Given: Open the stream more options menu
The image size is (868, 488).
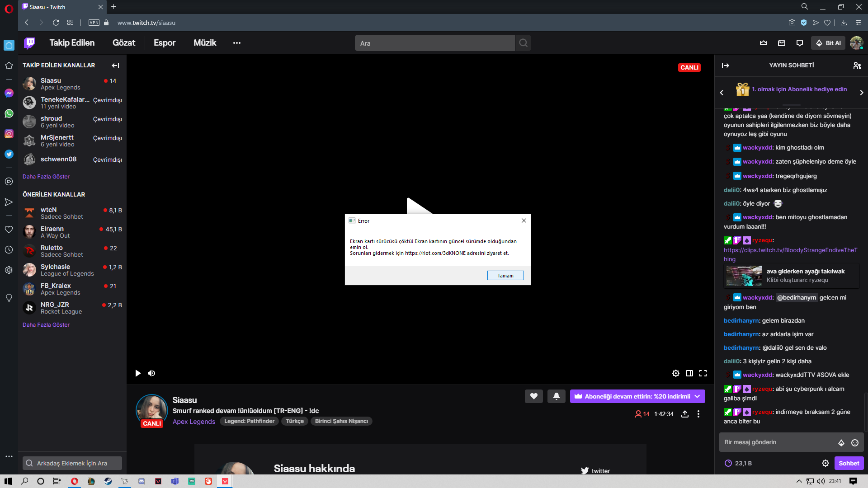Looking at the screenshot, I should [698, 414].
